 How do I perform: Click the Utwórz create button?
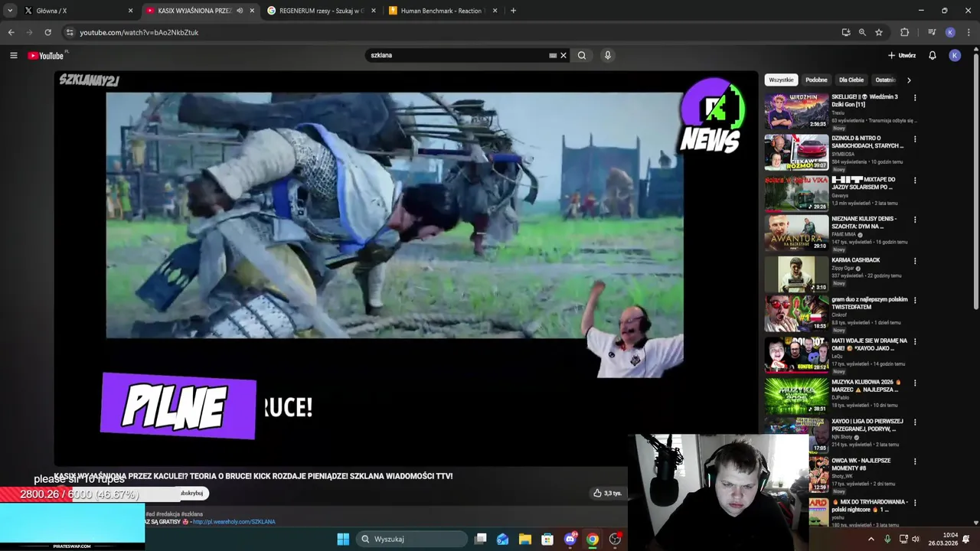902,55
